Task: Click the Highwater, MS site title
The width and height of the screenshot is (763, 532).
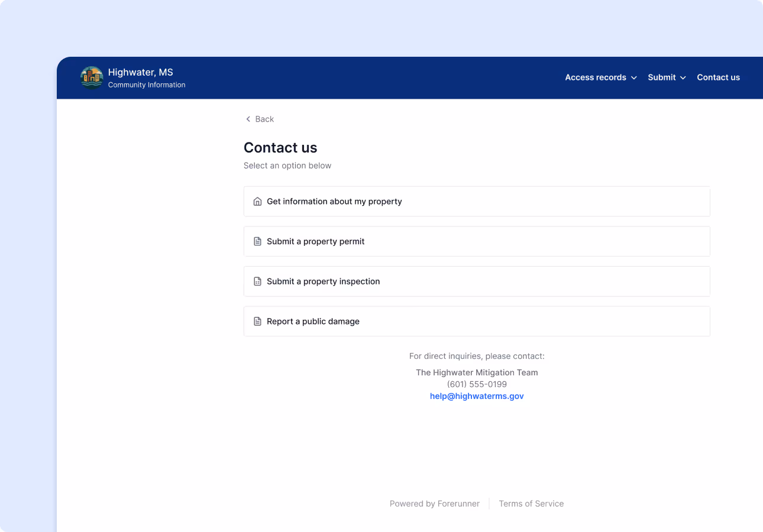Action: tap(141, 72)
